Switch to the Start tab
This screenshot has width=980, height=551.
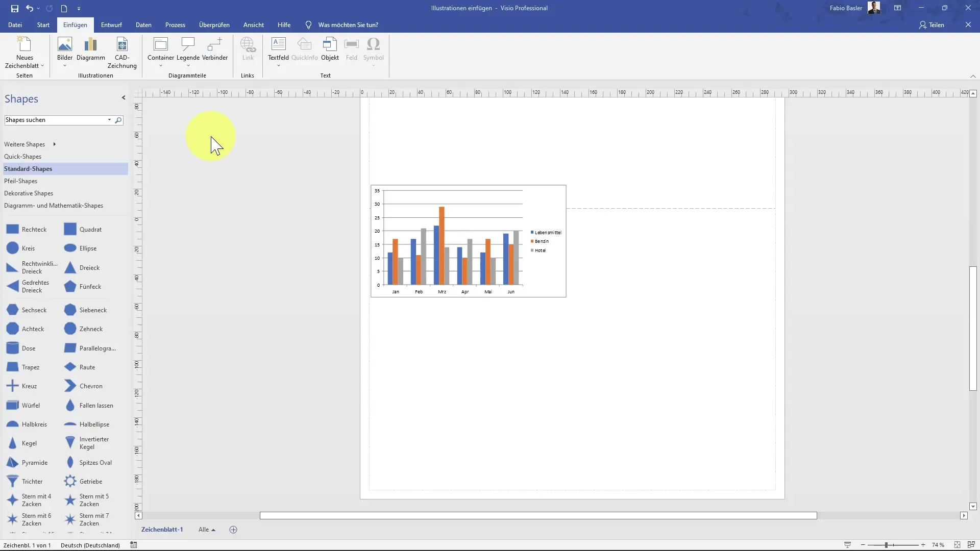point(43,24)
